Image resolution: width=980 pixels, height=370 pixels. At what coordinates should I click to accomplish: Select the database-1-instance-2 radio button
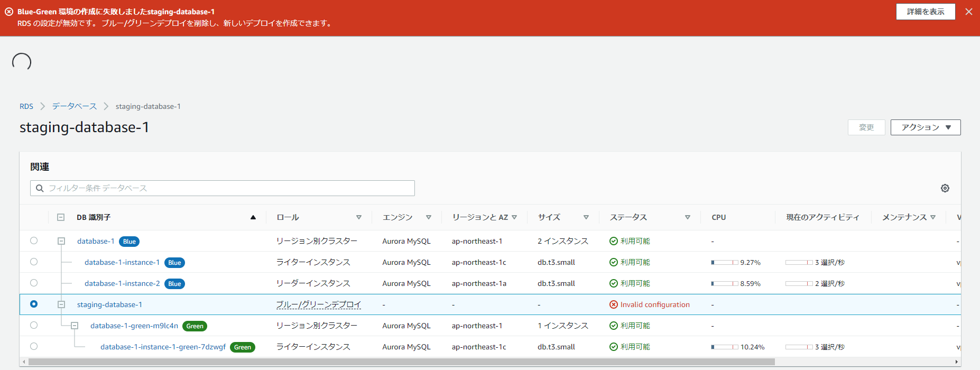[34, 283]
